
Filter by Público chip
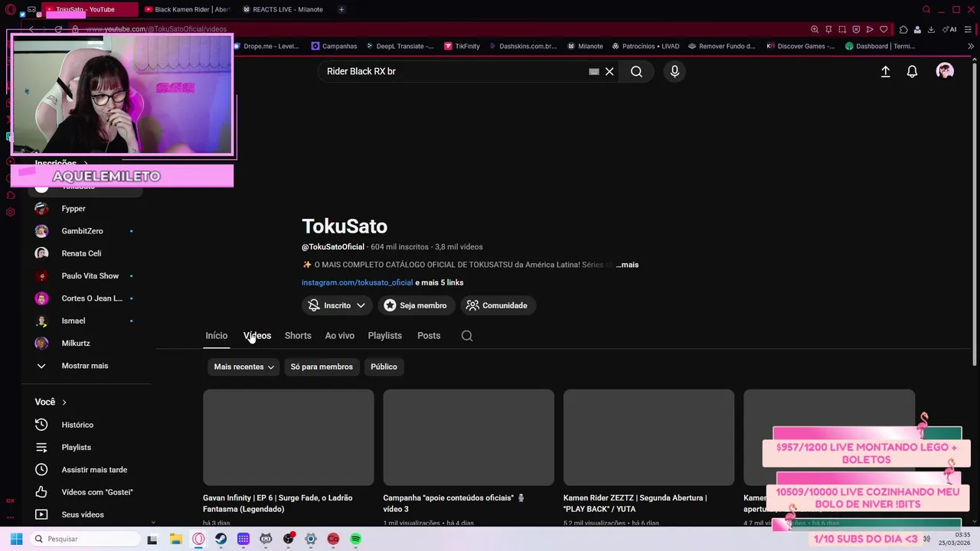[x=384, y=367]
